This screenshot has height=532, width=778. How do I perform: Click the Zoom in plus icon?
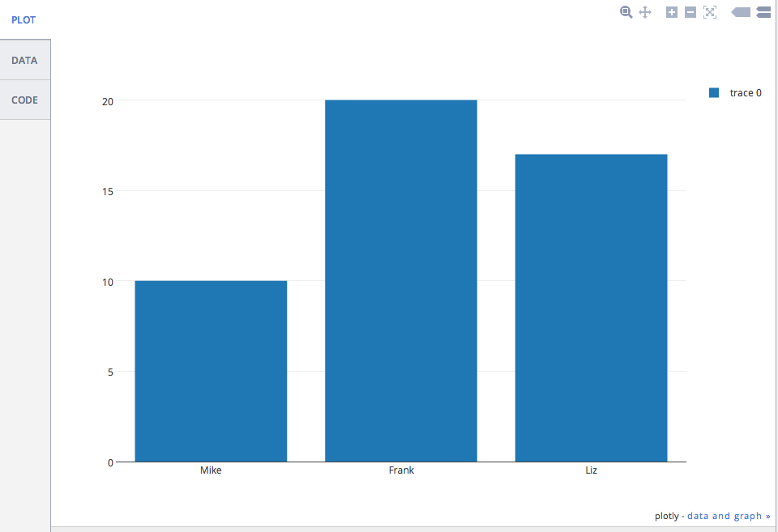click(x=671, y=12)
